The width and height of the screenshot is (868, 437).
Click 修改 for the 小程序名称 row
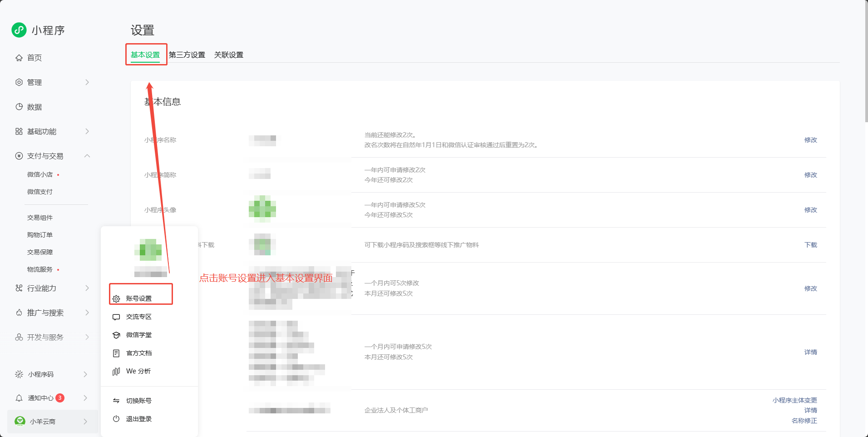click(810, 140)
